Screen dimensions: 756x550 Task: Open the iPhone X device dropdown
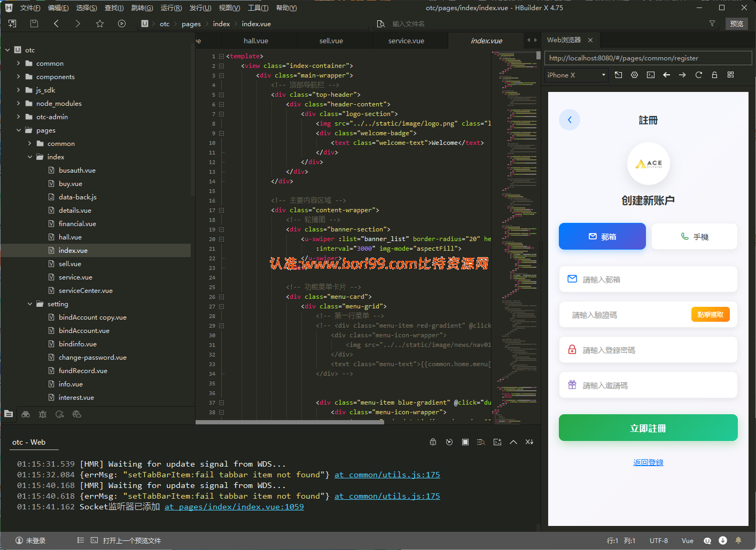click(x=576, y=75)
